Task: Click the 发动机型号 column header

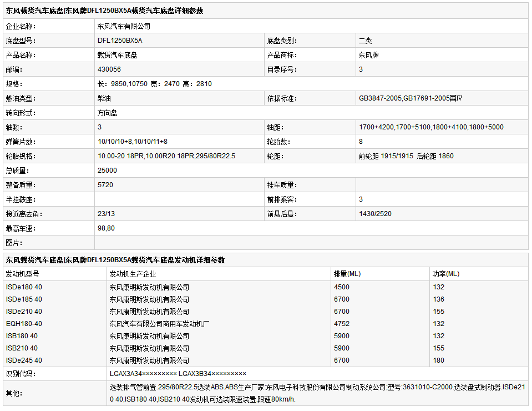Action: click(22, 274)
